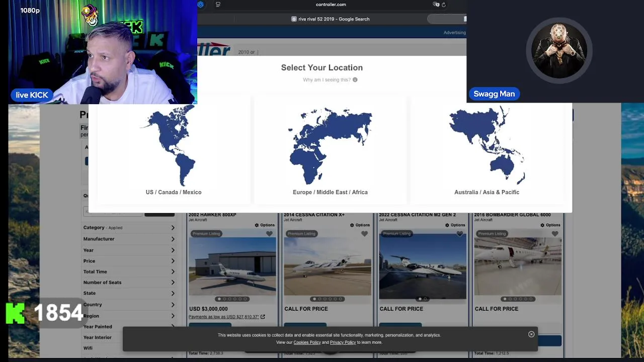Click the controller.com address bar
644x362 pixels.
(331, 5)
